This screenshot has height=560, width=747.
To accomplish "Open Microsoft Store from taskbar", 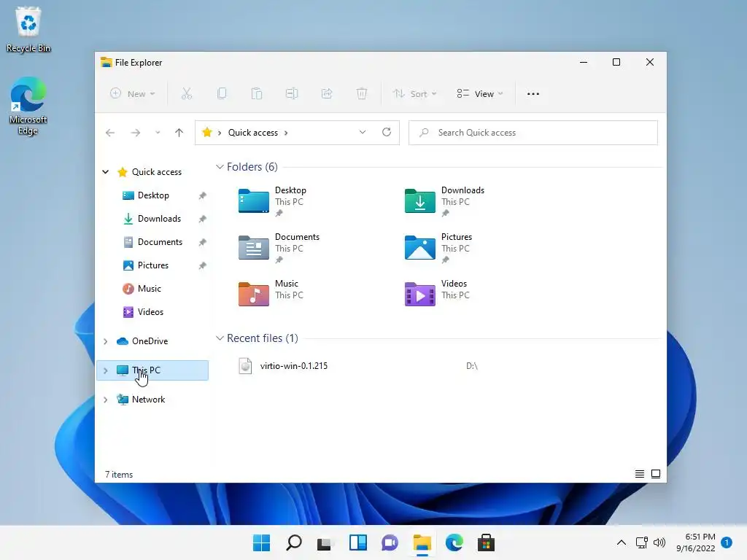I will (x=486, y=542).
